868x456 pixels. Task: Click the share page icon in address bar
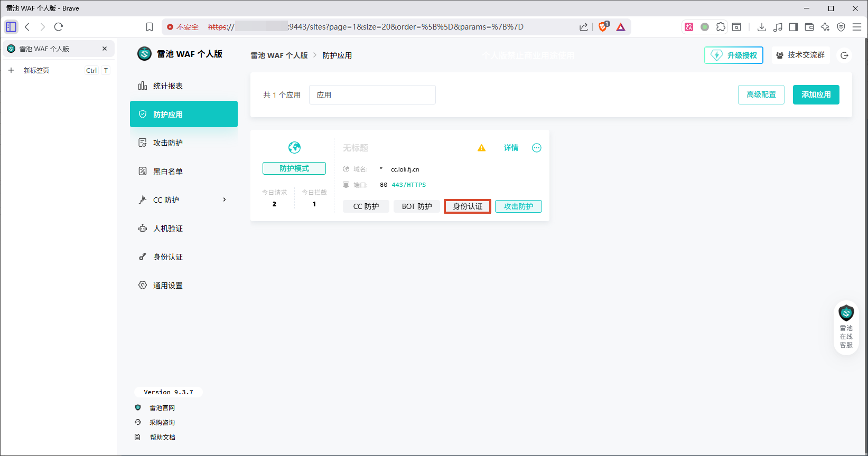pyautogui.click(x=583, y=27)
